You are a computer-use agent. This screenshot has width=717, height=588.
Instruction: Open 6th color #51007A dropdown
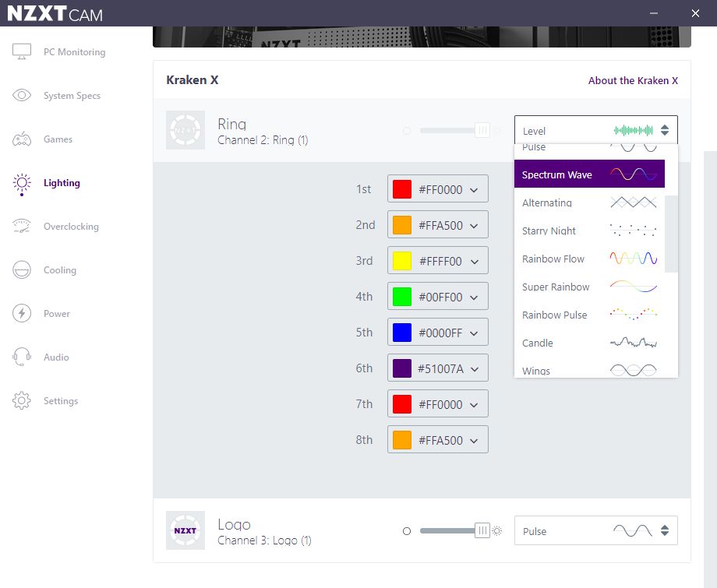pyautogui.click(x=438, y=368)
